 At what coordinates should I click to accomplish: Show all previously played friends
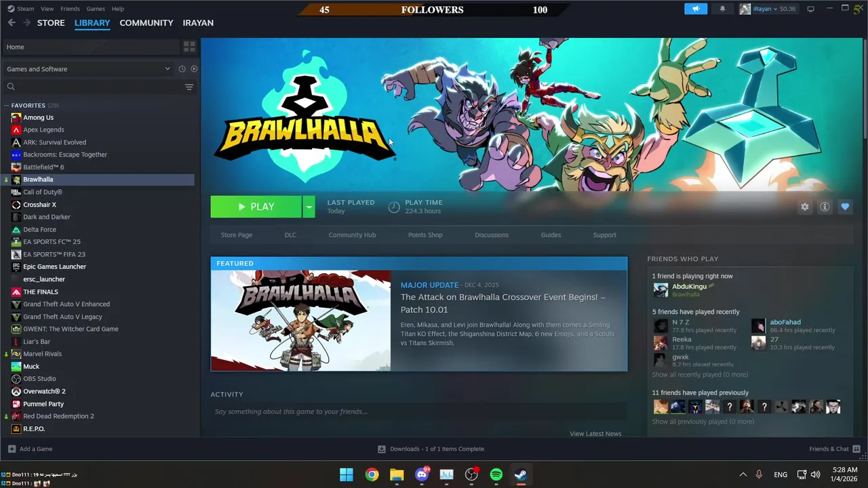(x=703, y=422)
